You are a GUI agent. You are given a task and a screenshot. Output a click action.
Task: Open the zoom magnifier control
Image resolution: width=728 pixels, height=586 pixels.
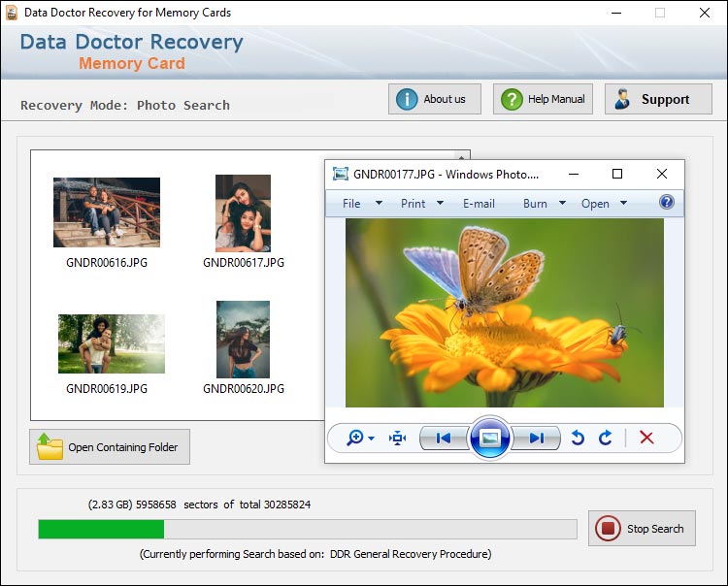tap(359, 439)
